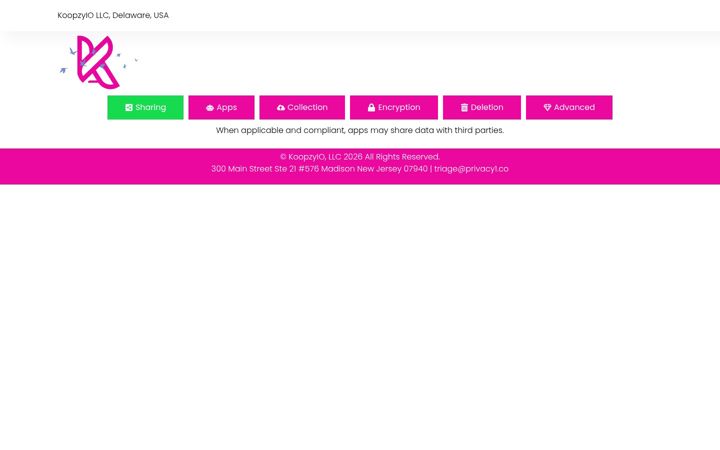This screenshot has height=450, width=720.
Task: View the Advanced tab
Action: tap(569, 107)
